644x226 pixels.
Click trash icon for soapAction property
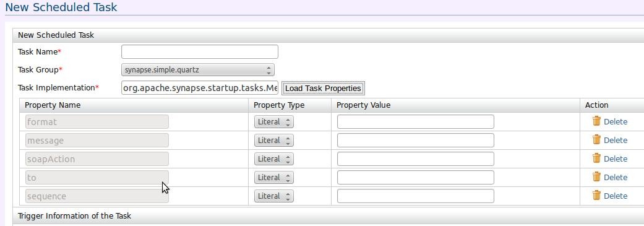pos(596,158)
